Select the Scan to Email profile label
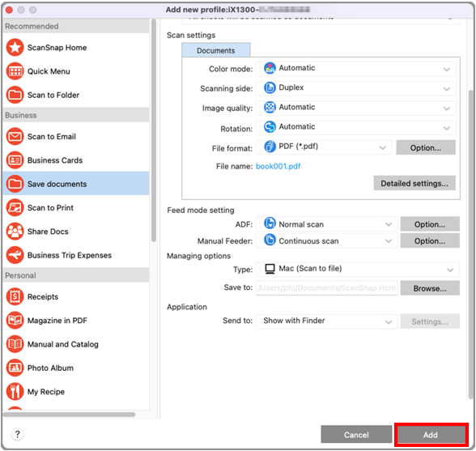 point(52,137)
